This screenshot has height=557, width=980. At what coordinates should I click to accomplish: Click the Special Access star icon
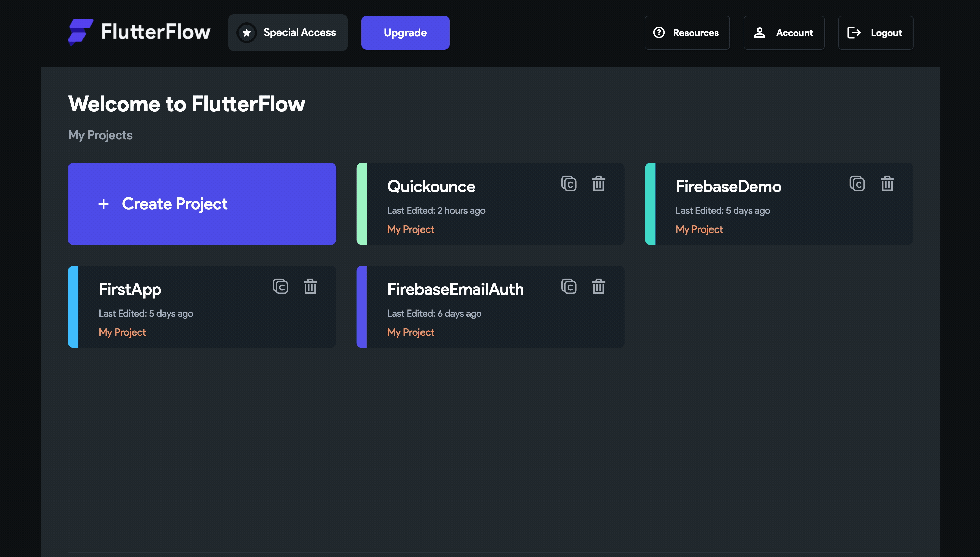247,33
